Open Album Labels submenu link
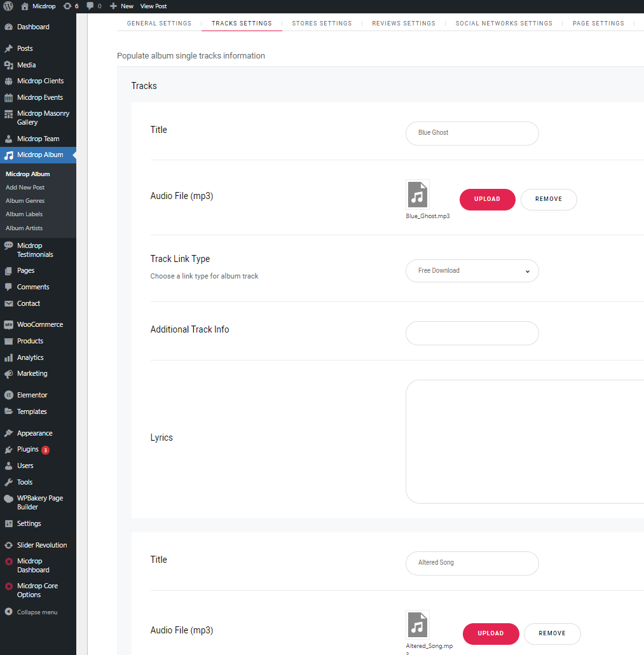The width and height of the screenshot is (644, 655). coord(24,214)
